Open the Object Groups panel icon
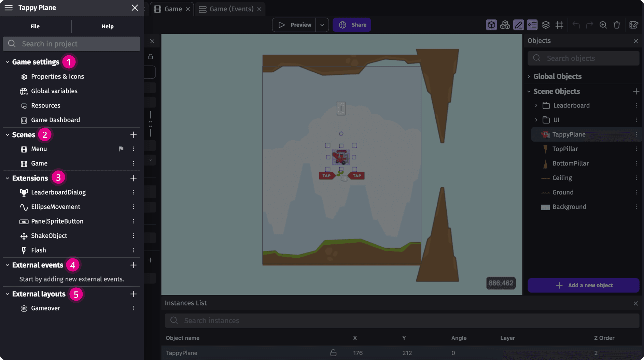644x360 pixels. point(505,25)
